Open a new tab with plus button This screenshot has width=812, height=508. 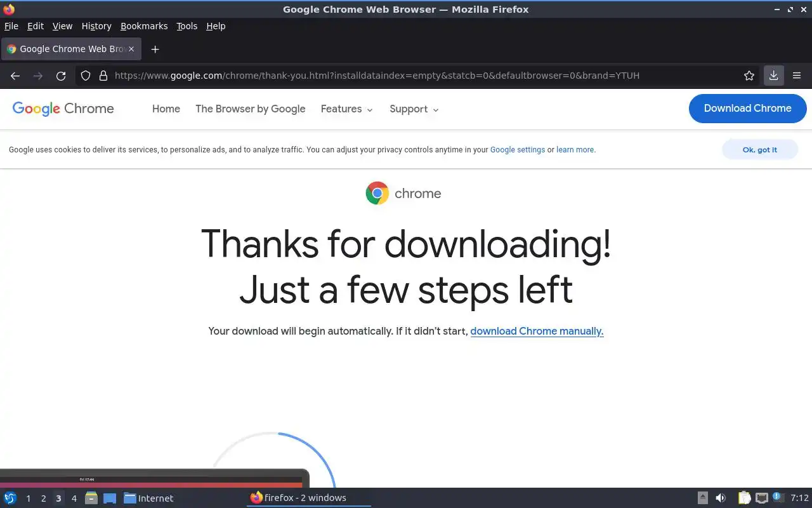[155, 49]
